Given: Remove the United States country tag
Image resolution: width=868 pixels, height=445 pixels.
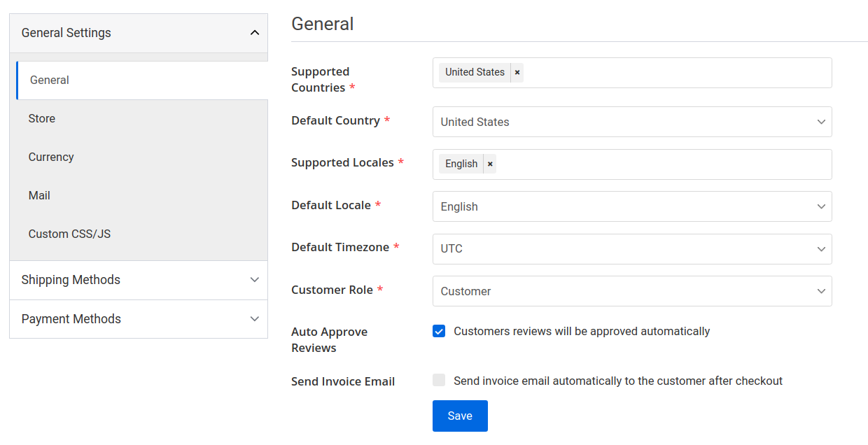Looking at the screenshot, I should 517,72.
